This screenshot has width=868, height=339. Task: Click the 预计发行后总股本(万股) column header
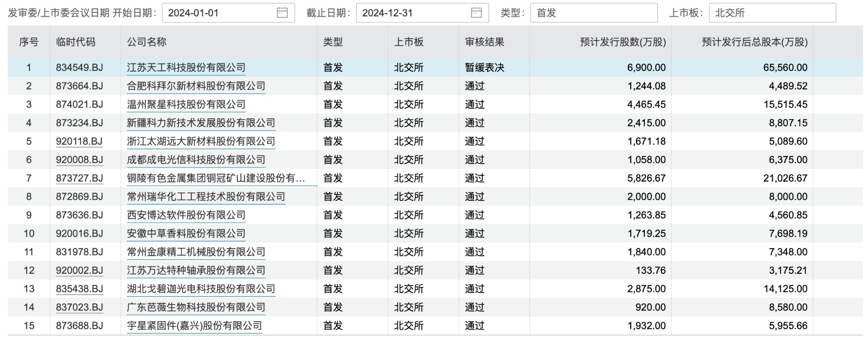(755, 42)
